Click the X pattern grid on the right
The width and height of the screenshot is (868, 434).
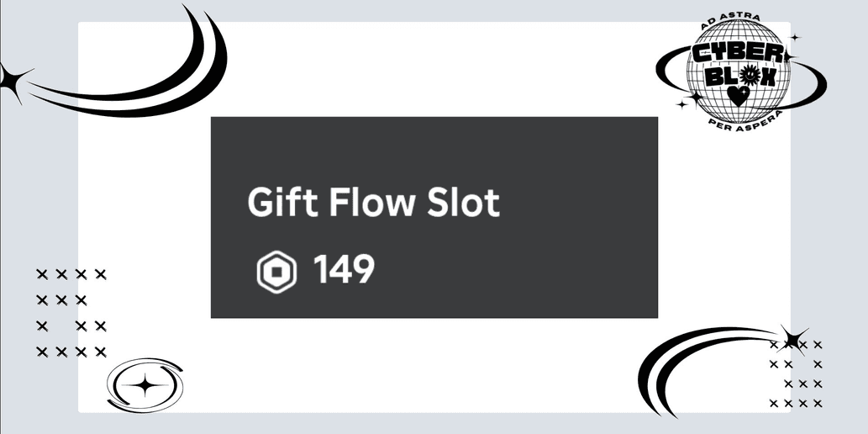pos(796,374)
